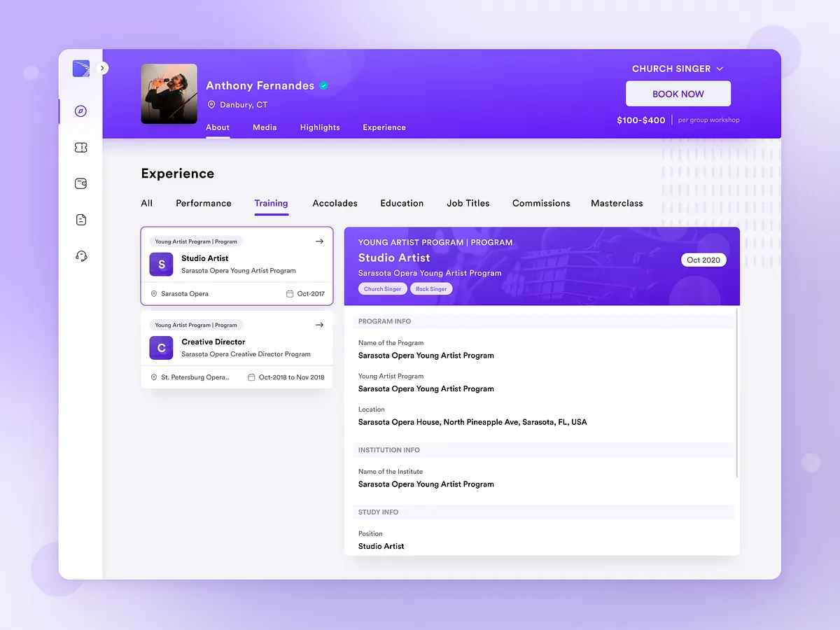
Task: Click the verified badge next to Anthony Fernandes
Action: point(323,85)
